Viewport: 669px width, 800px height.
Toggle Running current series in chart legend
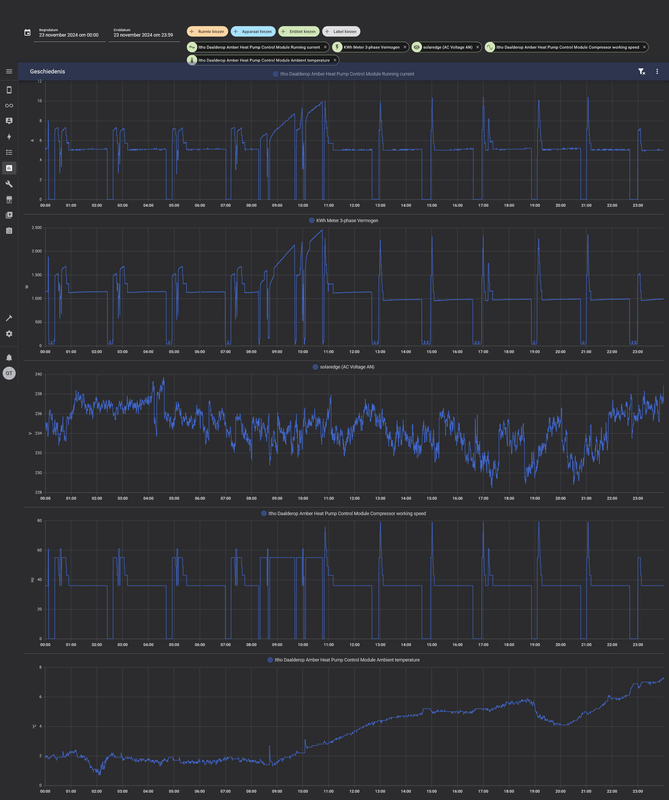pyautogui.click(x=343, y=74)
